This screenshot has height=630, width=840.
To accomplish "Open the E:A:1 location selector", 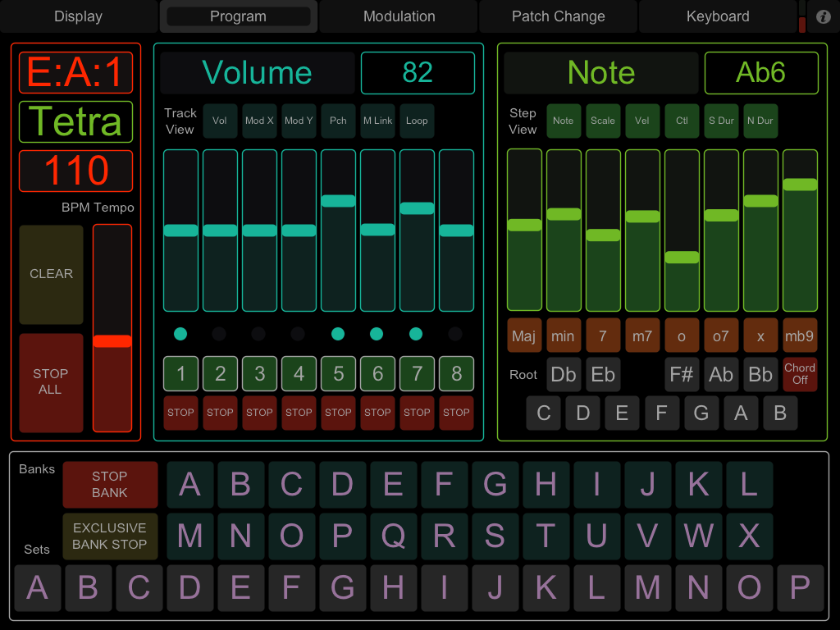I will coord(75,72).
